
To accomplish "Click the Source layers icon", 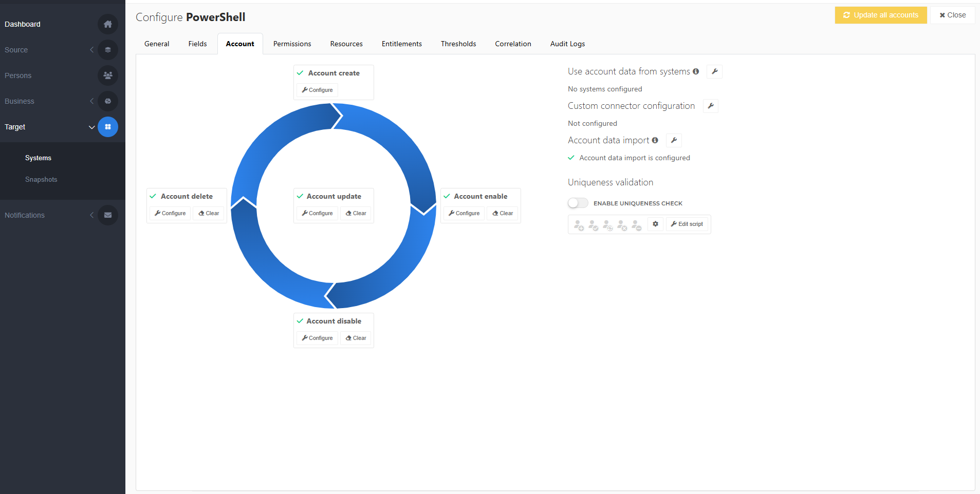I will [108, 50].
